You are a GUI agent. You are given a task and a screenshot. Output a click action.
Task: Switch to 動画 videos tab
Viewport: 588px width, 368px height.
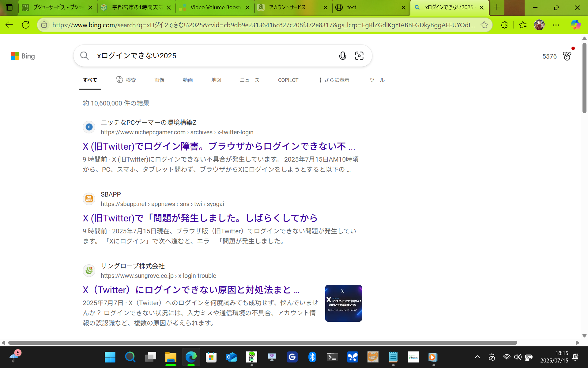pyautogui.click(x=188, y=80)
